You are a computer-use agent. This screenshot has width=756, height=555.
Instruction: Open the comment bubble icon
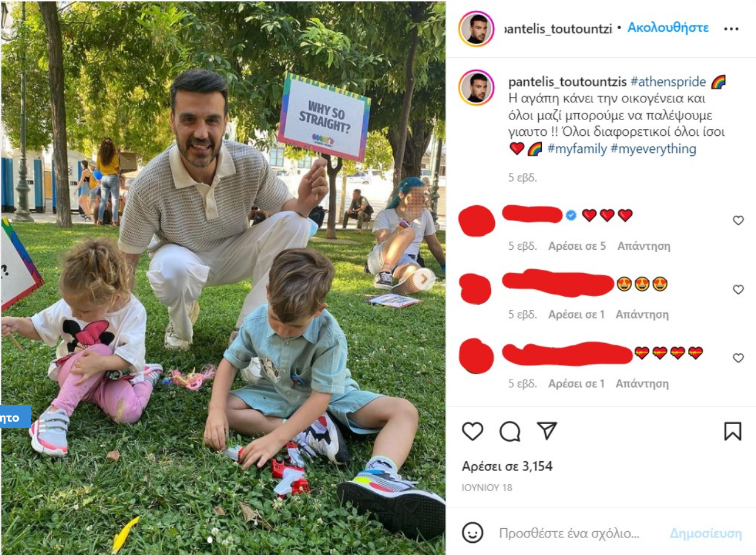[x=509, y=431]
